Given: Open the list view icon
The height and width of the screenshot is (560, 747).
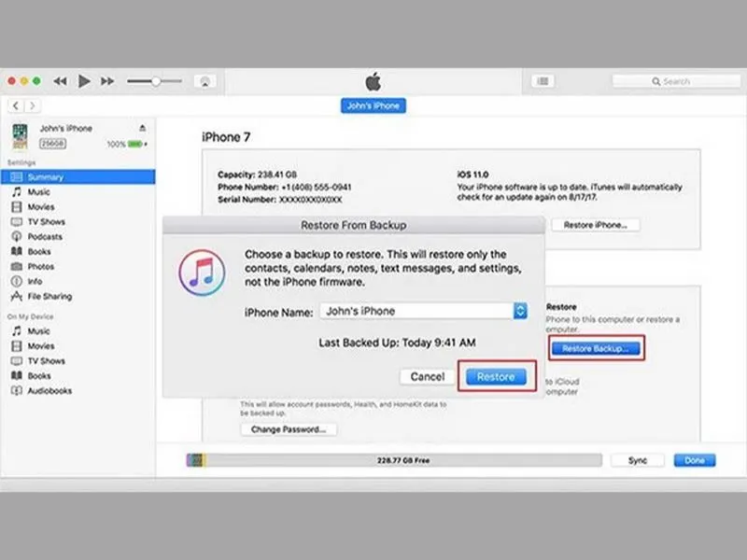Looking at the screenshot, I should [543, 81].
